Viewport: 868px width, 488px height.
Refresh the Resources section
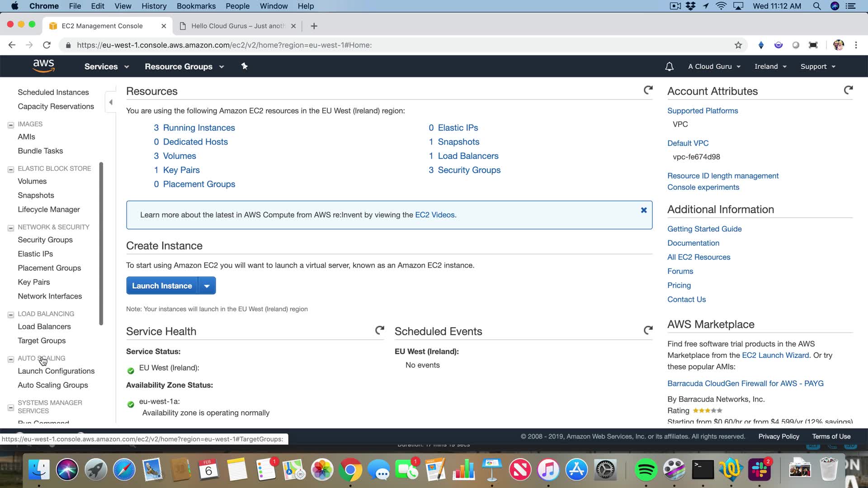pyautogui.click(x=648, y=90)
